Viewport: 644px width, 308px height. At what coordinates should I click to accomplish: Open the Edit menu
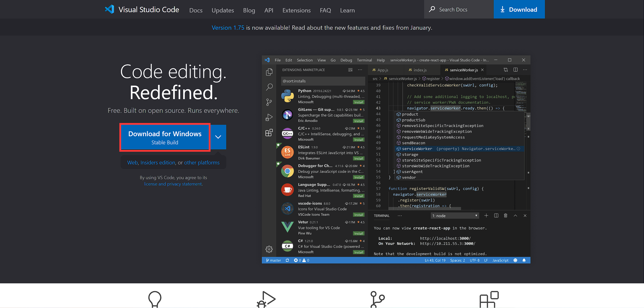pos(289,60)
